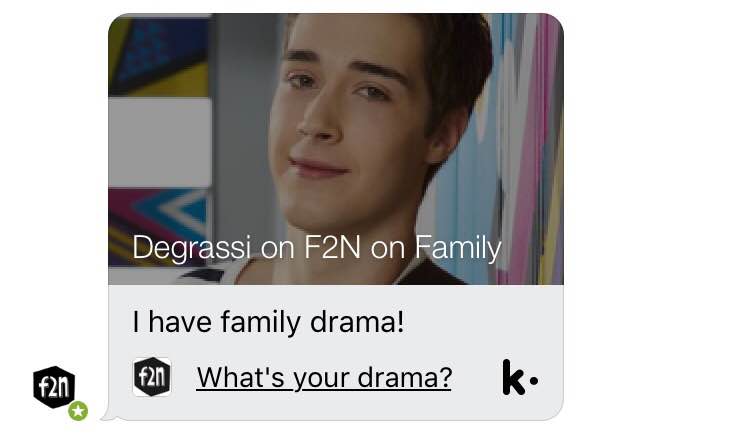Viewport: 750px width, 433px height.
Task: Click the small f2n icon inside card
Action: 152,377
